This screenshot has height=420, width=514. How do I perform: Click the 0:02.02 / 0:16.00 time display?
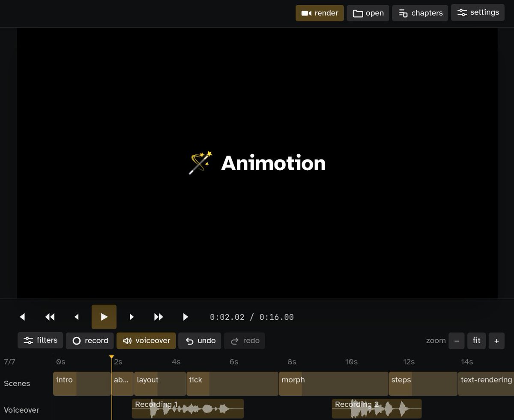[x=252, y=317]
